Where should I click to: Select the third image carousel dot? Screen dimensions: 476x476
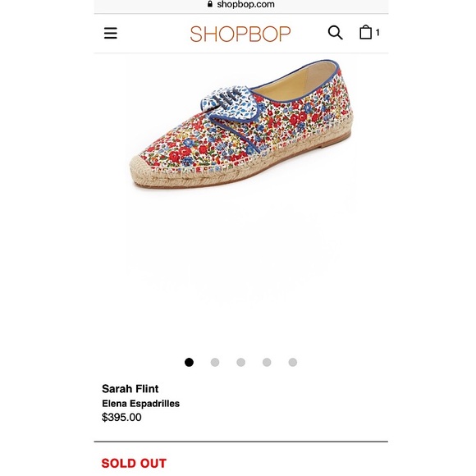pyautogui.click(x=240, y=362)
